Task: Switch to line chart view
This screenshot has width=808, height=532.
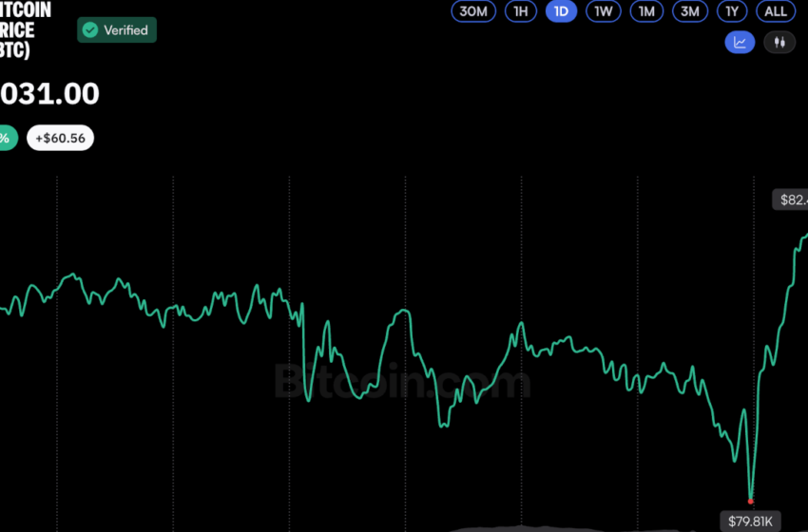Action: (740, 42)
